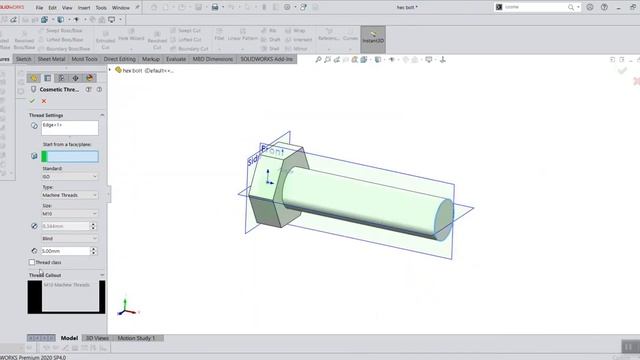Open the search options dropdown arrow
This screenshot has height=360, width=640.
click(x=578, y=7)
